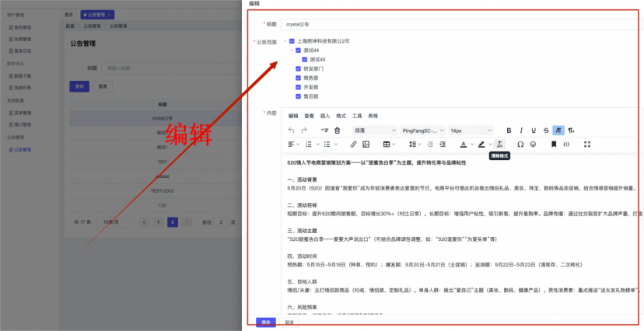
Task: Toggle the 测试45 checkbox
Action: coord(305,59)
